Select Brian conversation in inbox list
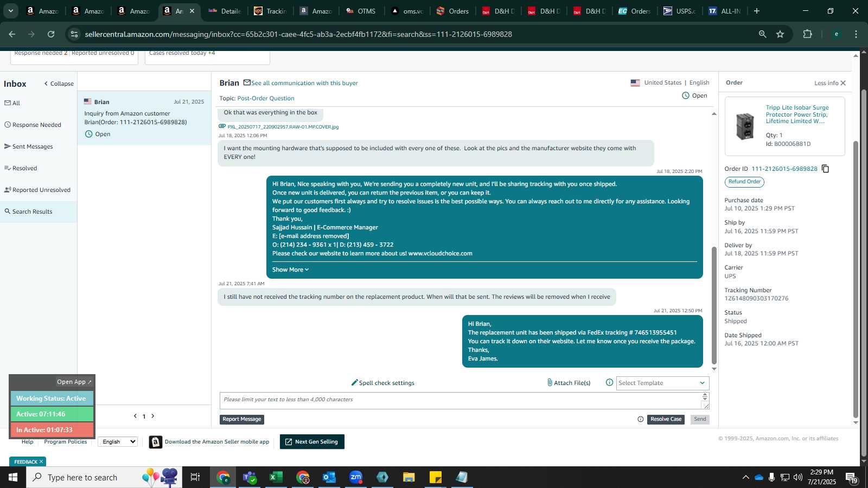Viewport: 868px width, 488px height. [x=144, y=118]
